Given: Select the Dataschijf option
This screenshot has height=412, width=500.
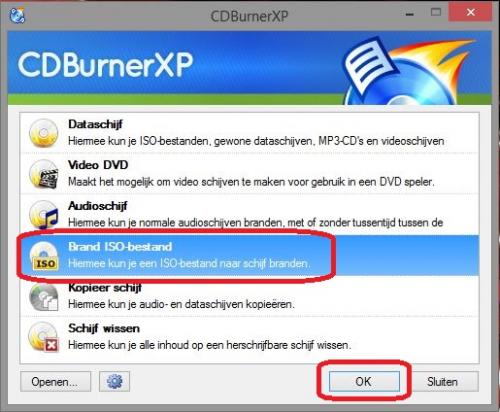Looking at the screenshot, I should [249, 133].
